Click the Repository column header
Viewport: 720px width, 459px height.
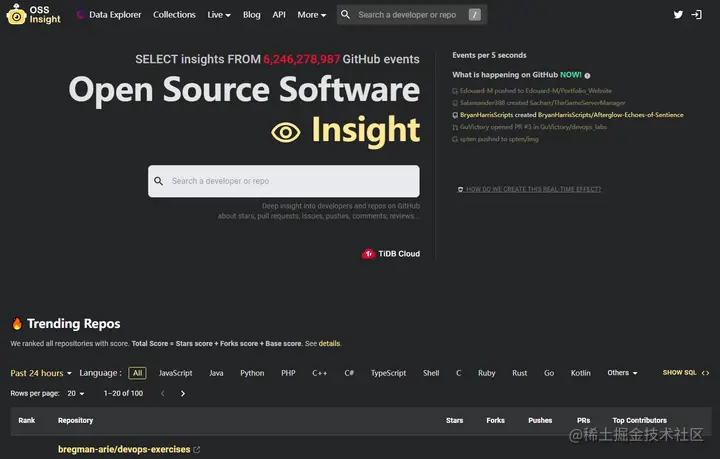pyautogui.click(x=75, y=420)
